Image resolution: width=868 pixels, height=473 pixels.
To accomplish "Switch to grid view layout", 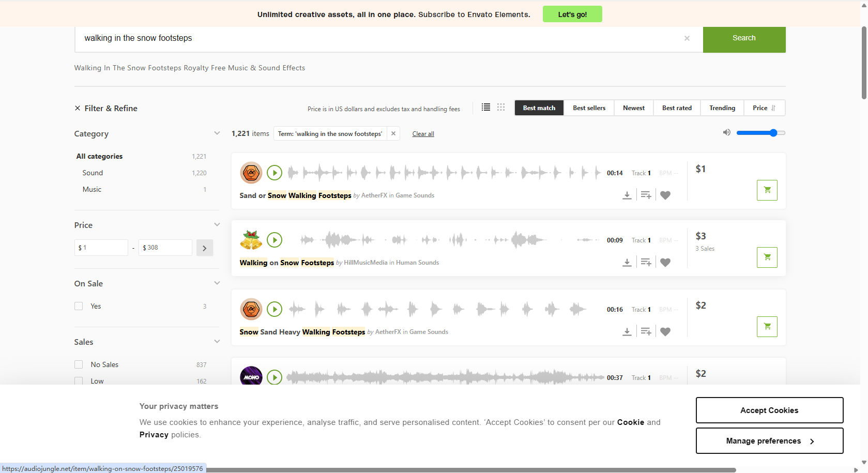I will 501,107.
